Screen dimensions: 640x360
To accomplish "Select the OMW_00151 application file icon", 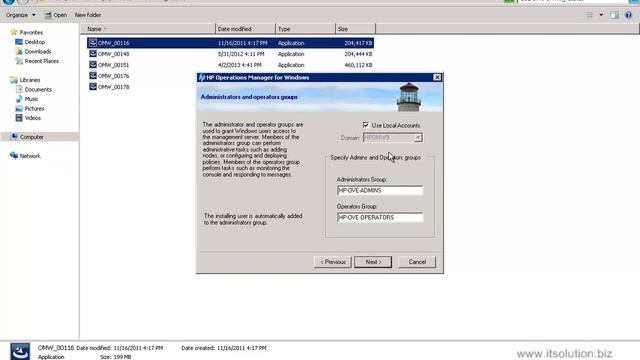I will pyautogui.click(x=93, y=65).
